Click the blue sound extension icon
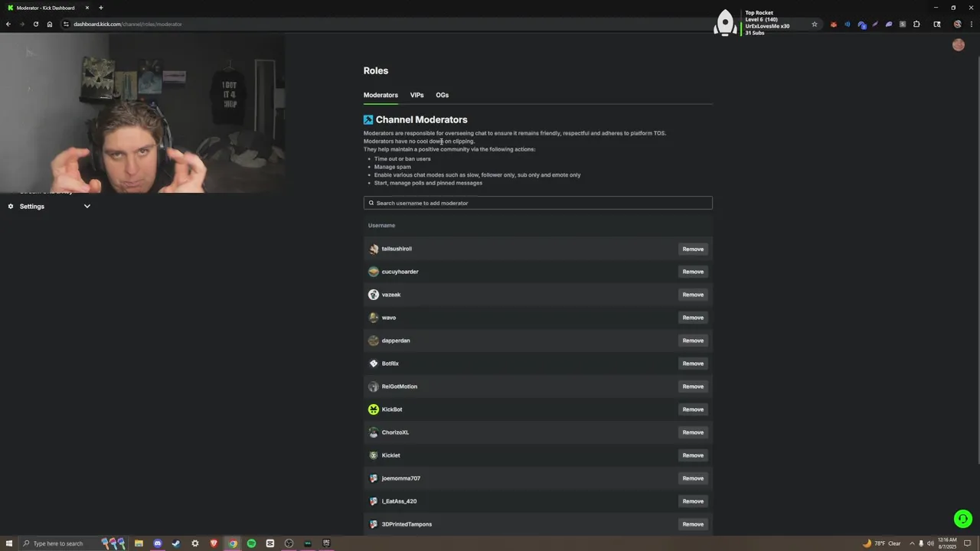 click(x=848, y=24)
